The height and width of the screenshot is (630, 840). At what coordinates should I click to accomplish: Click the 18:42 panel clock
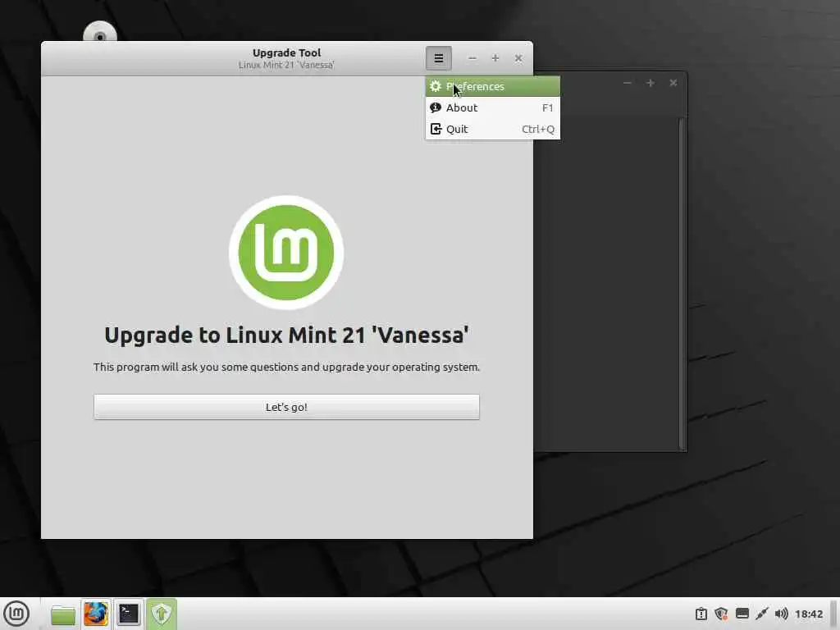click(x=809, y=614)
